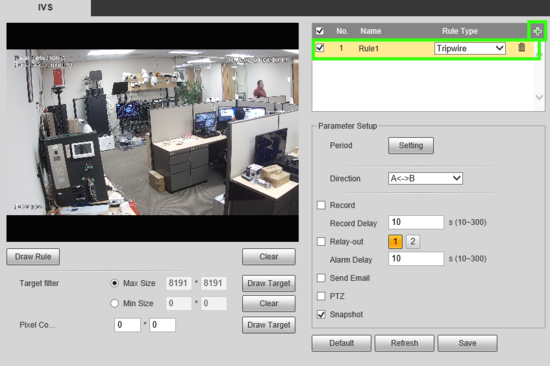Choose the Min Size radio button

(x=114, y=303)
